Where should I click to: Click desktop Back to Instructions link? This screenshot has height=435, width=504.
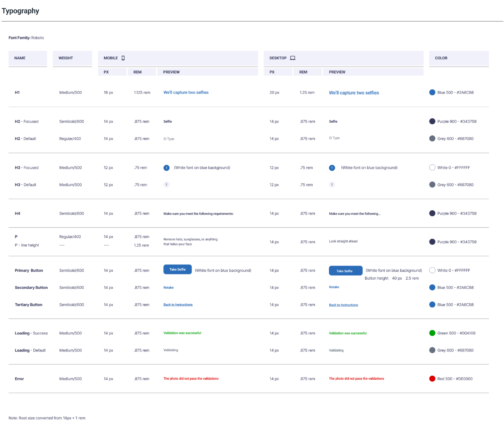click(x=343, y=305)
